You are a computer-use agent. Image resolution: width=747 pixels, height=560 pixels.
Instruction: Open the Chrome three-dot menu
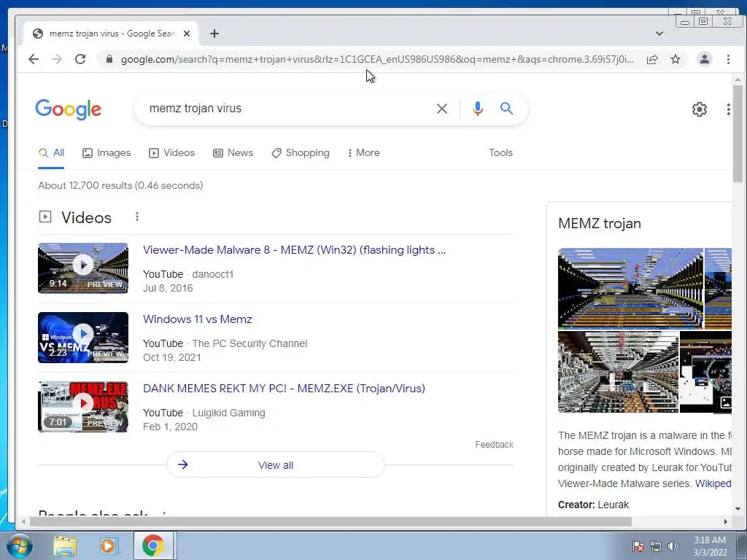(728, 59)
